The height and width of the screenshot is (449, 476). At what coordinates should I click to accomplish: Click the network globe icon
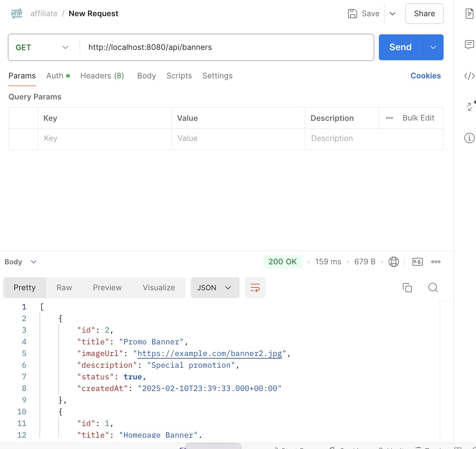(x=394, y=262)
